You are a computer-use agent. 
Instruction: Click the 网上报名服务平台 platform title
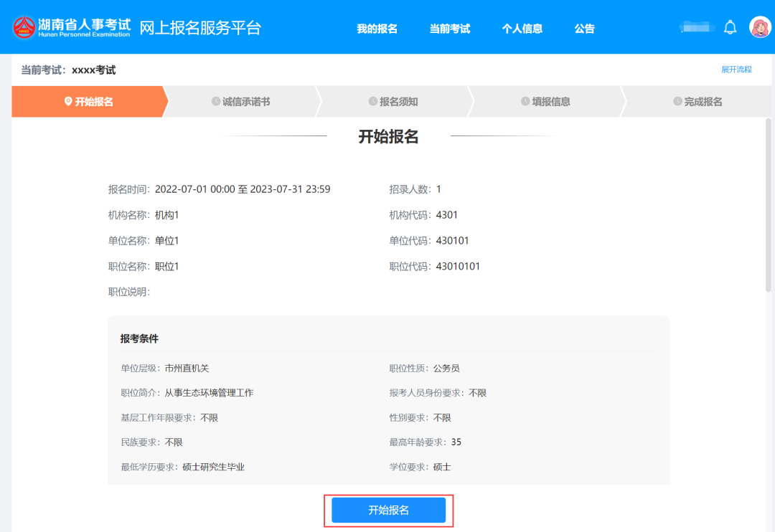coord(200,28)
